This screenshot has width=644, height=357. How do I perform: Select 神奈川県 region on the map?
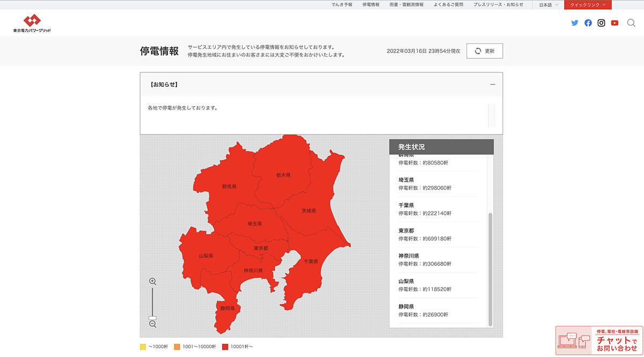coord(253,271)
